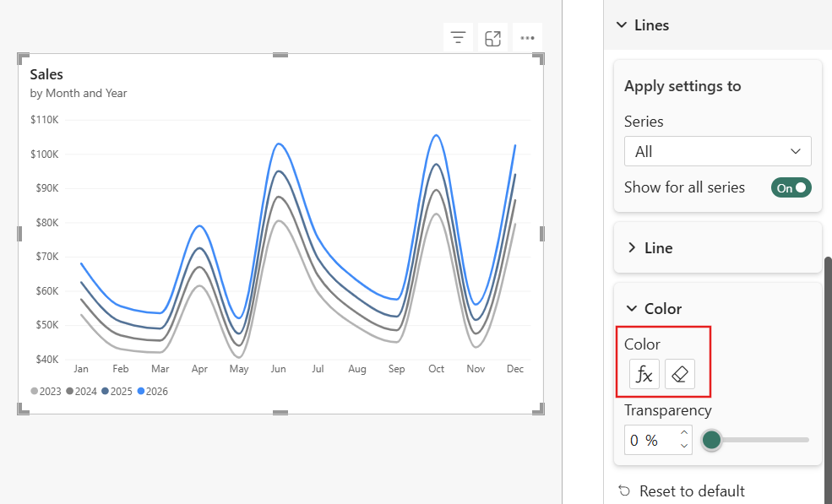Click the Lines section header text
The image size is (832, 504).
(x=651, y=25)
